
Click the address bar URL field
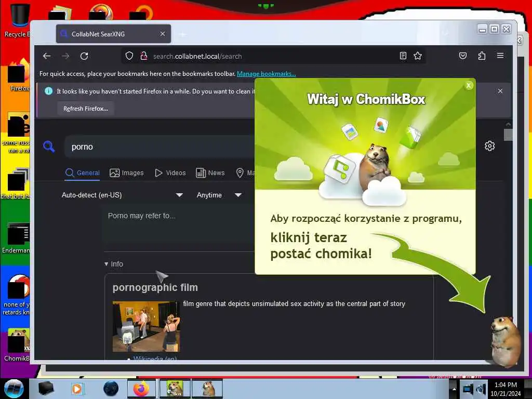[x=273, y=56]
